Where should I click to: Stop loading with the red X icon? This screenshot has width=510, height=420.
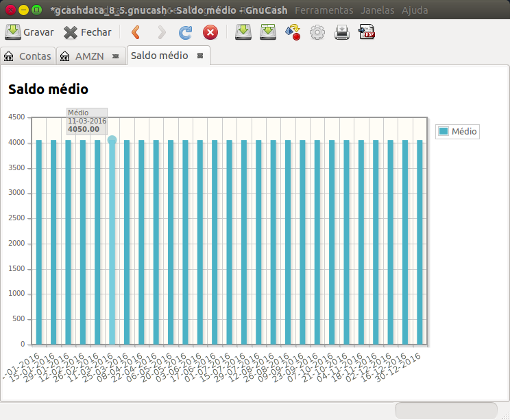[x=210, y=32]
